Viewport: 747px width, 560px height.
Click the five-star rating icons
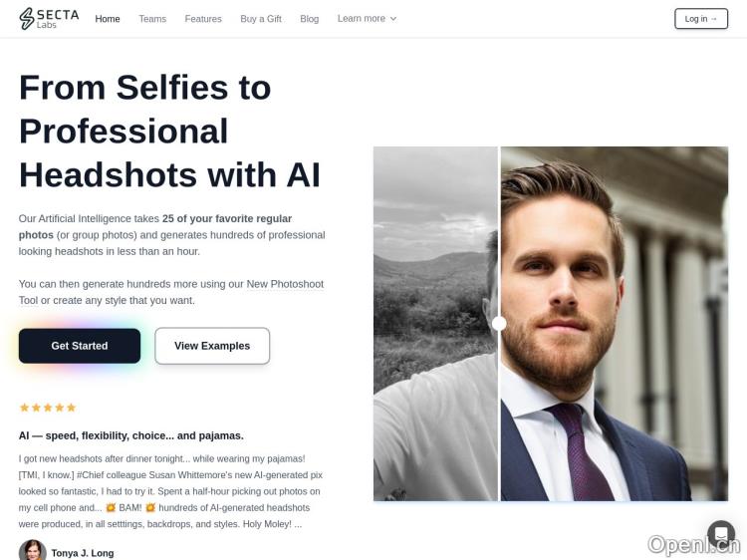click(x=48, y=408)
